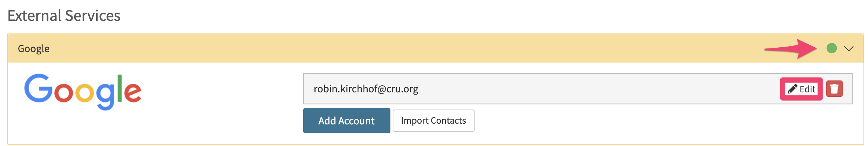Open Import Contacts
The image size is (868, 146).
pyautogui.click(x=433, y=121)
